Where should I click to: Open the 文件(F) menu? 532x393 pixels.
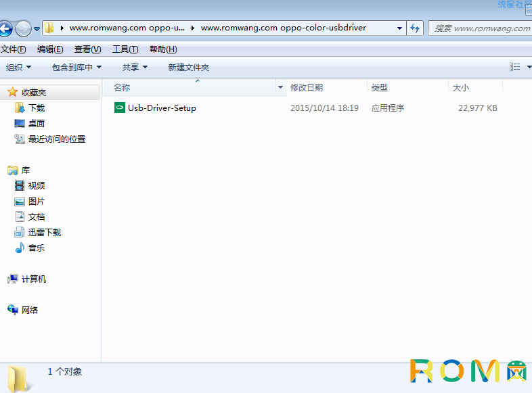tap(14, 49)
